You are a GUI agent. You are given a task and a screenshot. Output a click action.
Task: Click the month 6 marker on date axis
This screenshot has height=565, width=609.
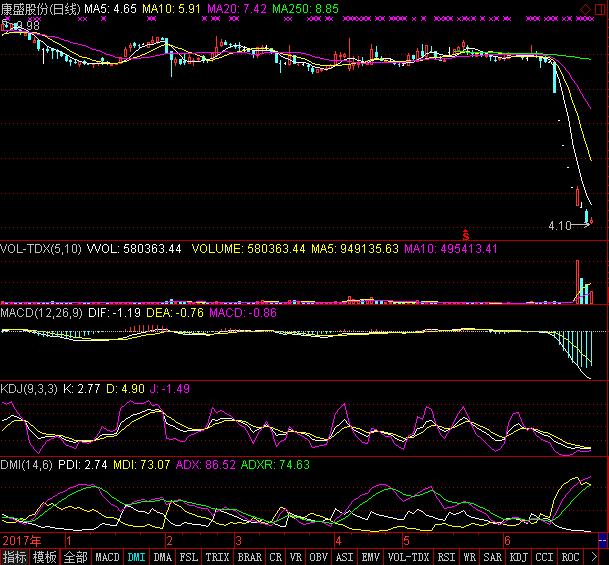point(507,541)
